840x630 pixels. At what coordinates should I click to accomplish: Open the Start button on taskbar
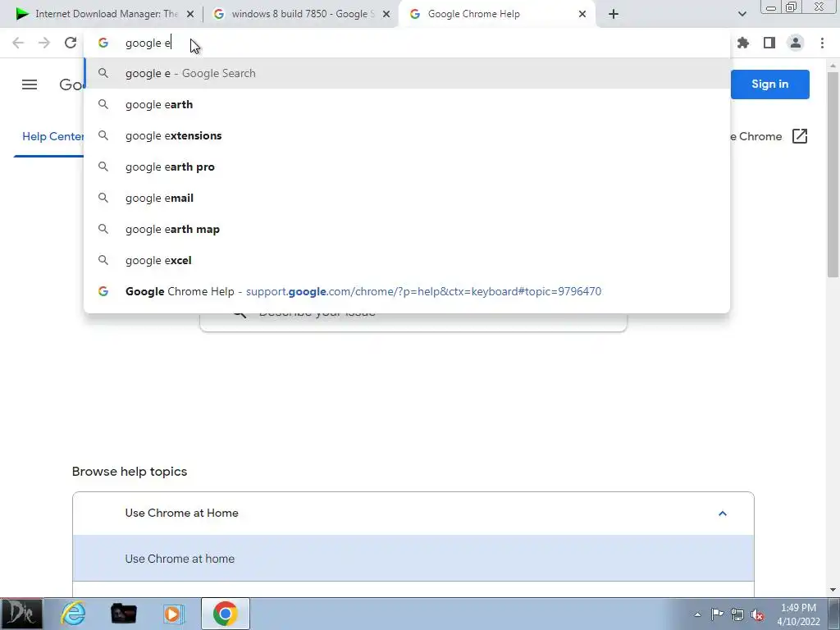click(x=21, y=614)
